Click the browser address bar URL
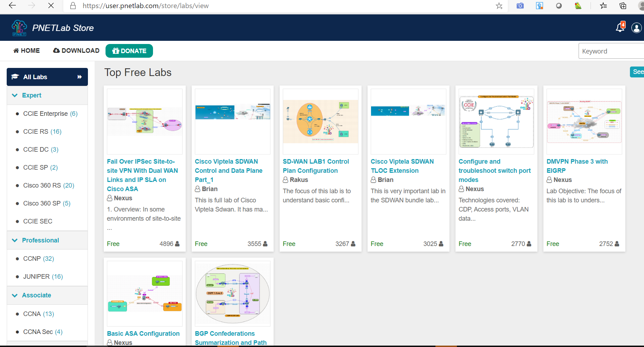 click(146, 6)
